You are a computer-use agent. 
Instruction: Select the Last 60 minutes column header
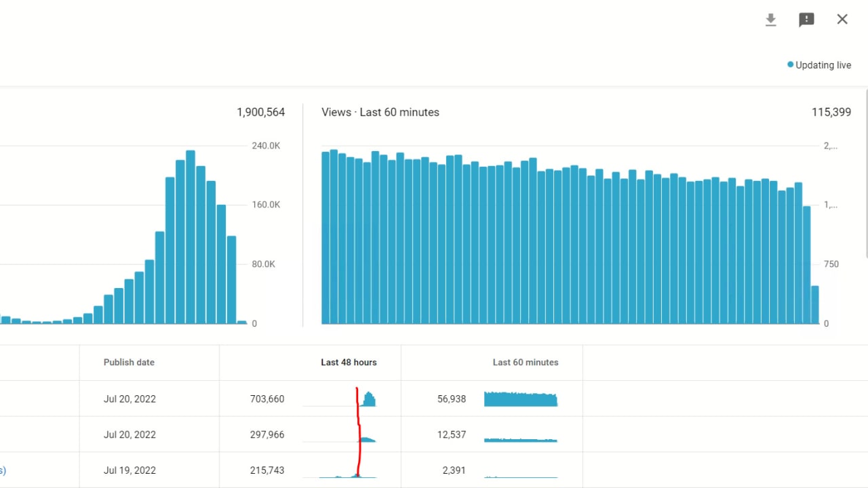pyautogui.click(x=525, y=363)
